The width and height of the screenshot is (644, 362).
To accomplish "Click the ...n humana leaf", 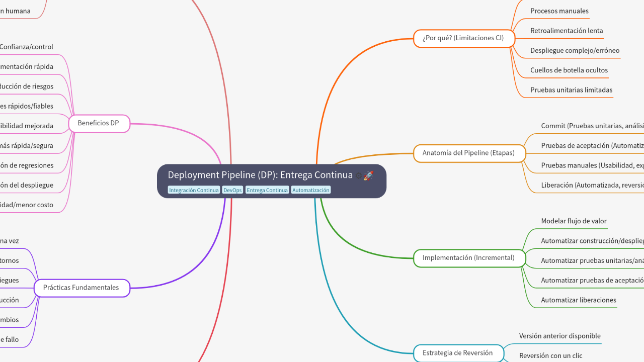I will [15, 11].
